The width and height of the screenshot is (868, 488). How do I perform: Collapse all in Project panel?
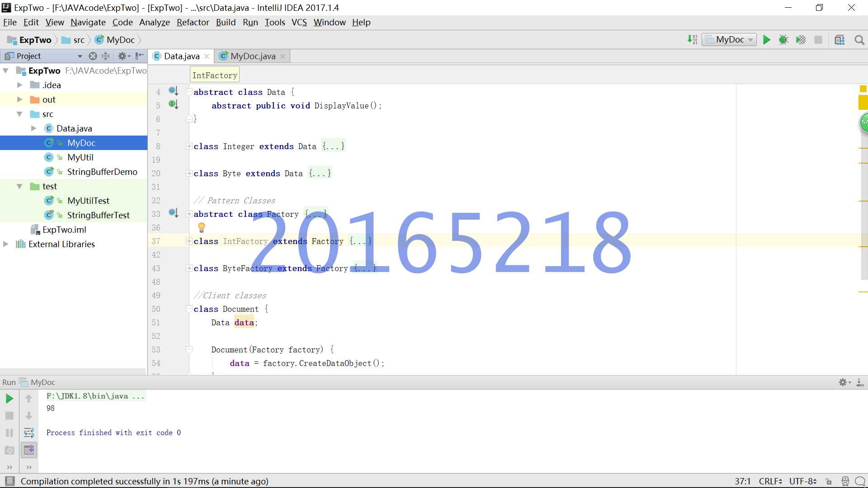[105, 56]
